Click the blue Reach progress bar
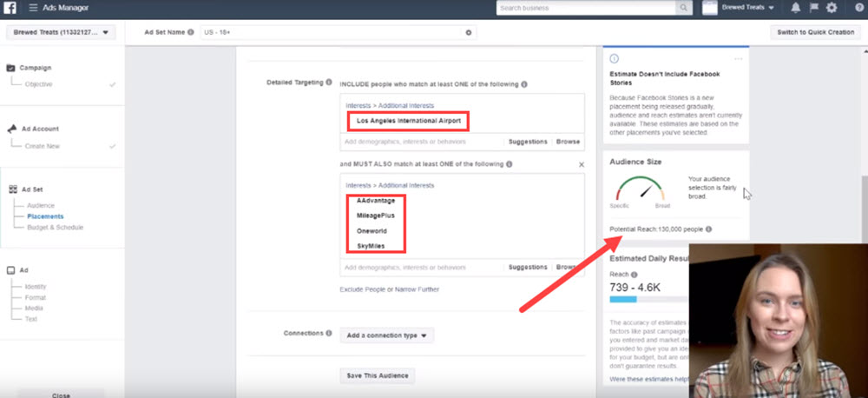 click(x=622, y=299)
